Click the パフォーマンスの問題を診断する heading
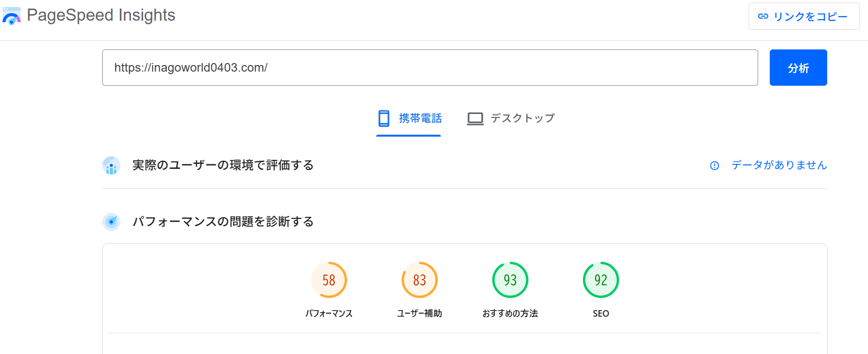 (x=223, y=222)
